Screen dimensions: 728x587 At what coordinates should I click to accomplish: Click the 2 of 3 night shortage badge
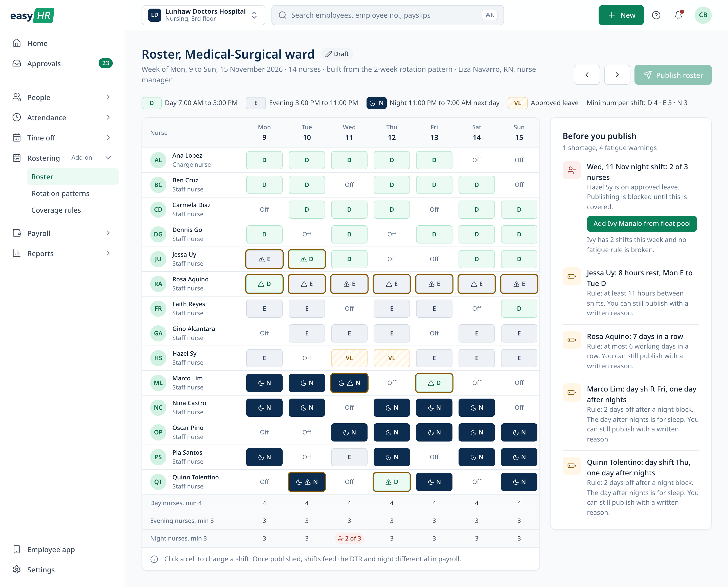point(349,538)
